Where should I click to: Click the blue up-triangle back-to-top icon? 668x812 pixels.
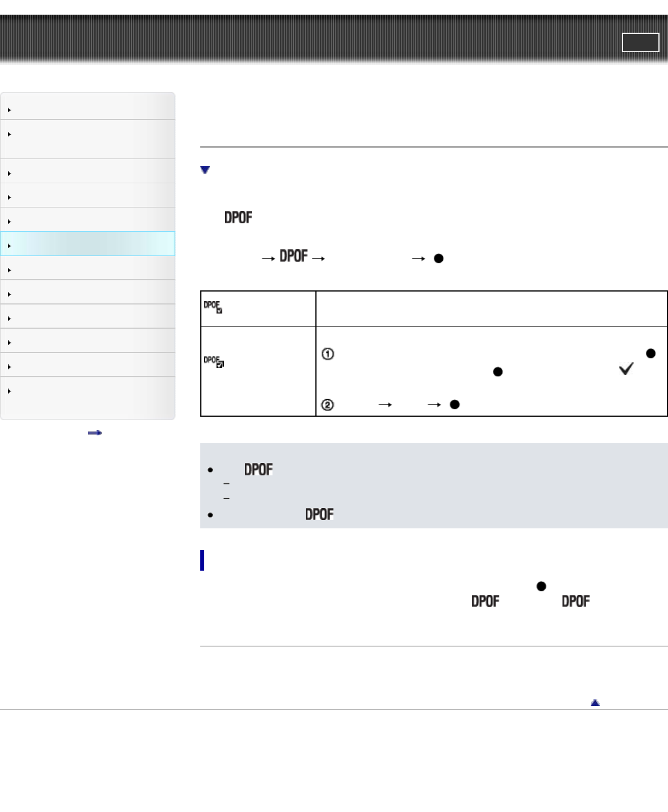595,703
